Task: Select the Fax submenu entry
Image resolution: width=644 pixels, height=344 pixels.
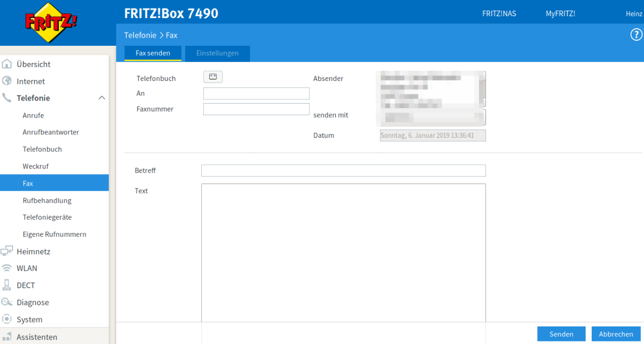Action: pyautogui.click(x=54, y=183)
